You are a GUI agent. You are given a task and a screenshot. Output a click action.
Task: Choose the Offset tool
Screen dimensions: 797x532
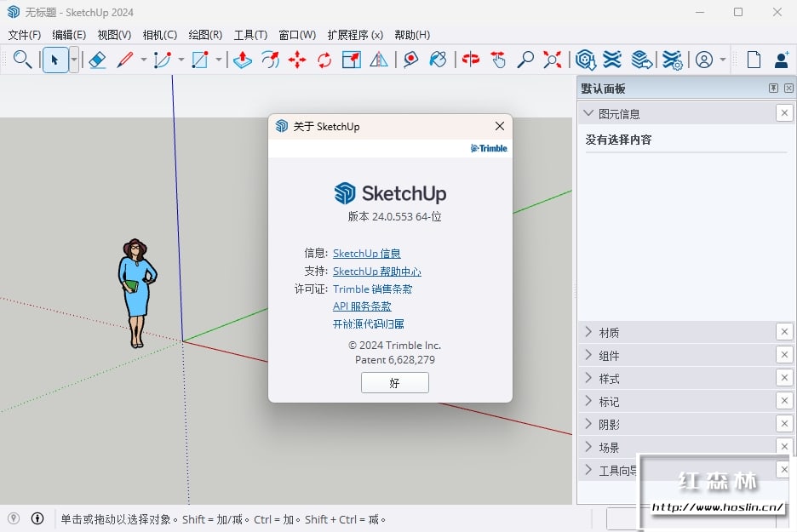coord(271,60)
